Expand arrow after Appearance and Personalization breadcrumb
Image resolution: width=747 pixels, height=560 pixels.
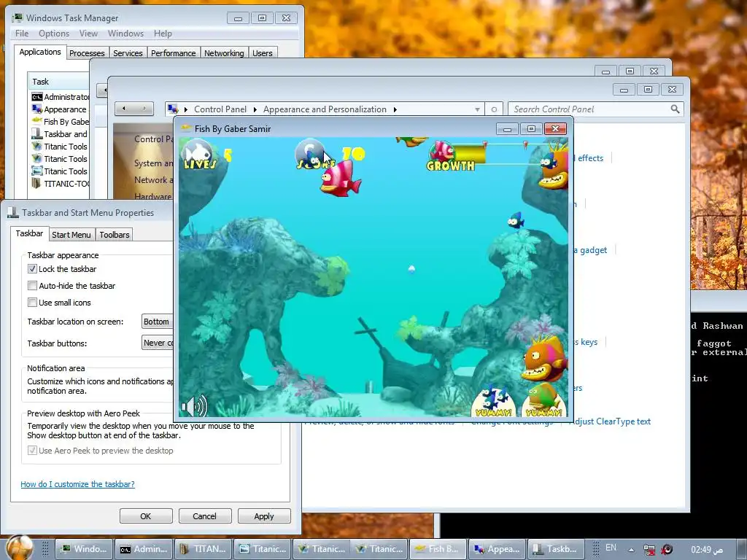tap(395, 109)
